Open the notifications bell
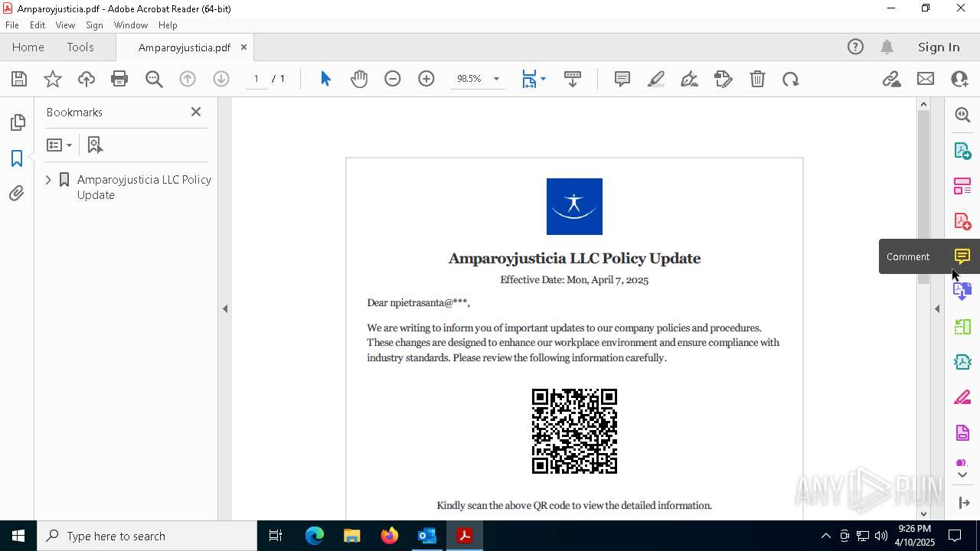The height and width of the screenshot is (551, 980). coord(887,47)
